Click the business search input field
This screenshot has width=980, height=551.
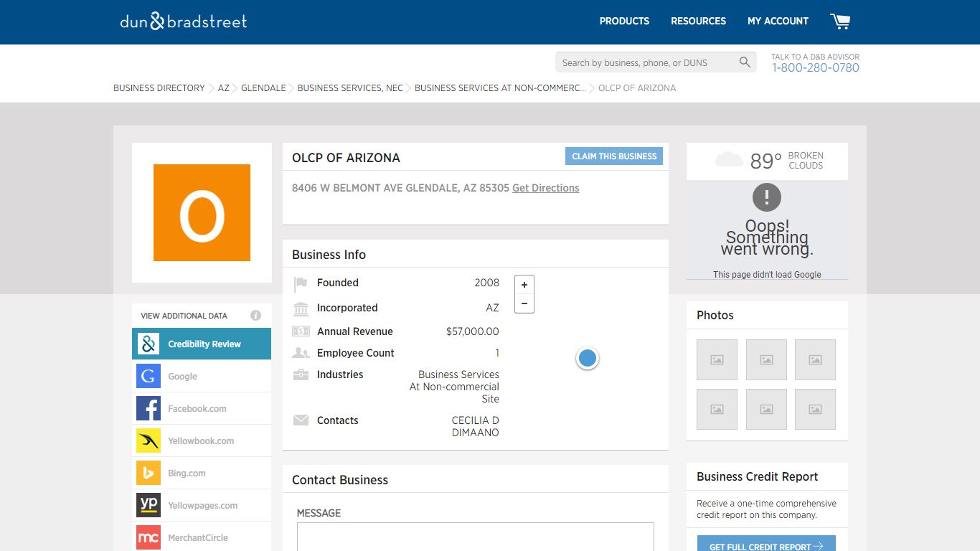coord(646,62)
